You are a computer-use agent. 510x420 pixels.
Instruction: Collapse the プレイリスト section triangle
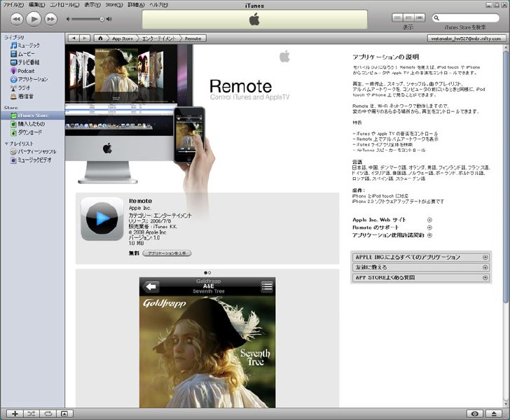pos(6,143)
